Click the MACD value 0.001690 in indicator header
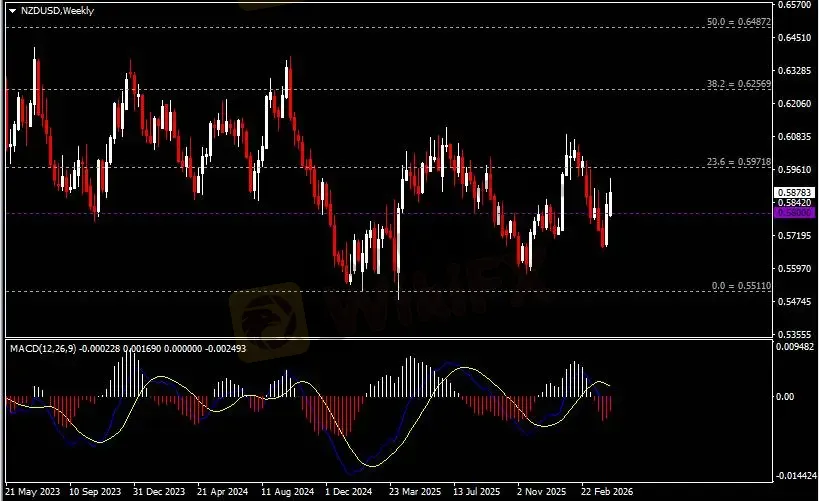 (x=142, y=348)
